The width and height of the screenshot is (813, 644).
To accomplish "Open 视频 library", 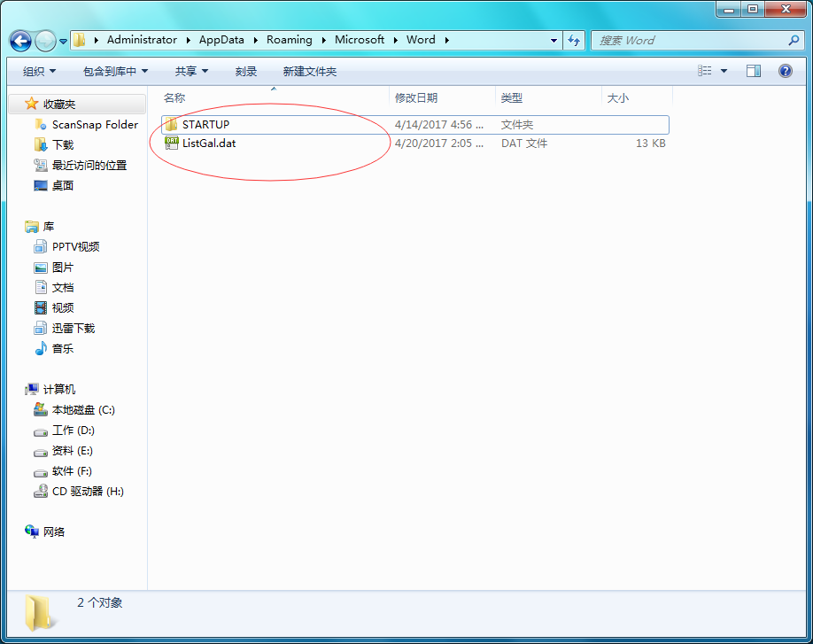I will [x=63, y=307].
